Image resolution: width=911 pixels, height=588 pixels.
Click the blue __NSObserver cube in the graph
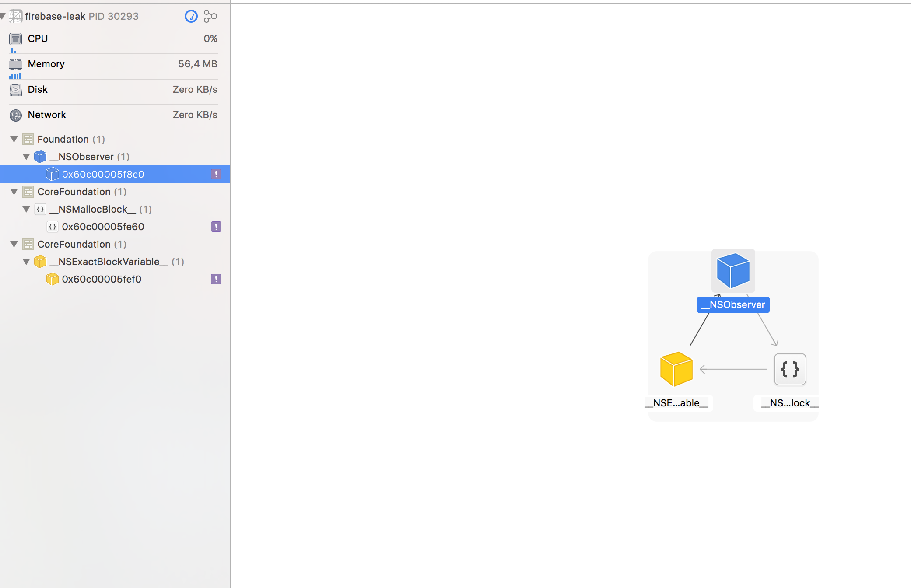point(733,271)
